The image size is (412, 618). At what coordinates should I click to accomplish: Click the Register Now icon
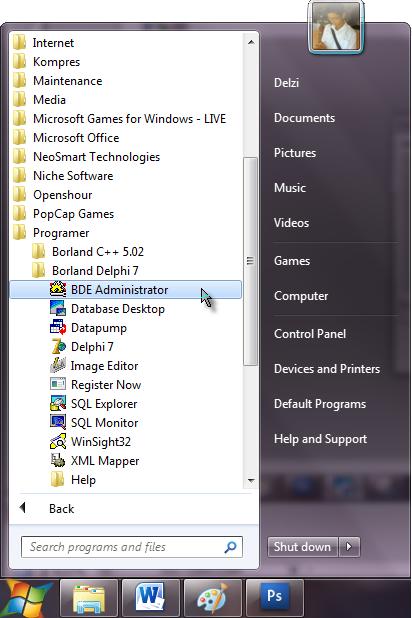click(58, 384)
